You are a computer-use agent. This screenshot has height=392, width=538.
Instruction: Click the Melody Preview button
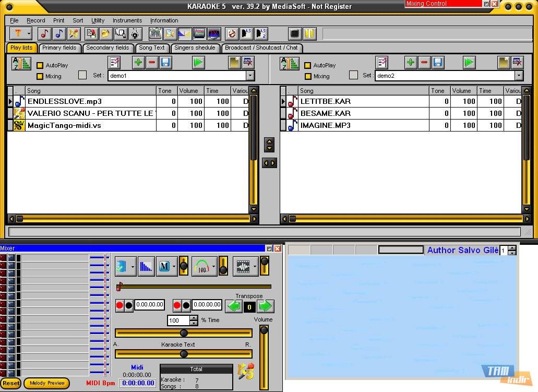(47, 383)
